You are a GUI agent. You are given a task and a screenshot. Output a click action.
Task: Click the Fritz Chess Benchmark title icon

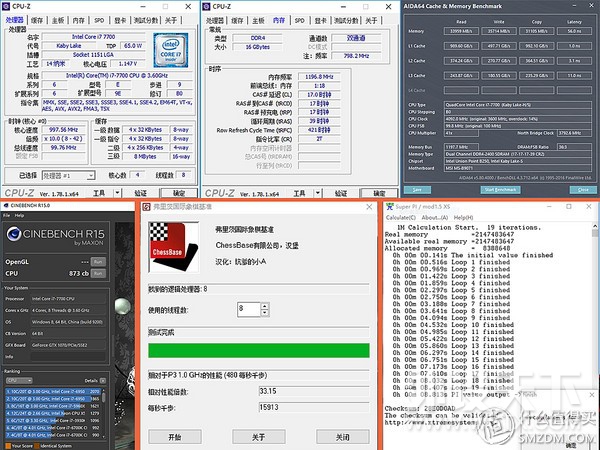point(147,207)
